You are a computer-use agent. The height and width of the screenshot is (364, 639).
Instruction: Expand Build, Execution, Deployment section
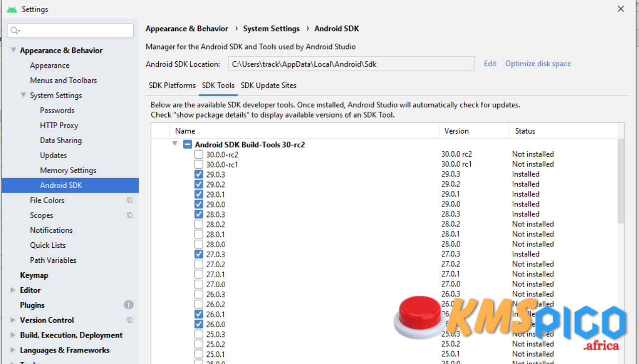coord(13,335)
